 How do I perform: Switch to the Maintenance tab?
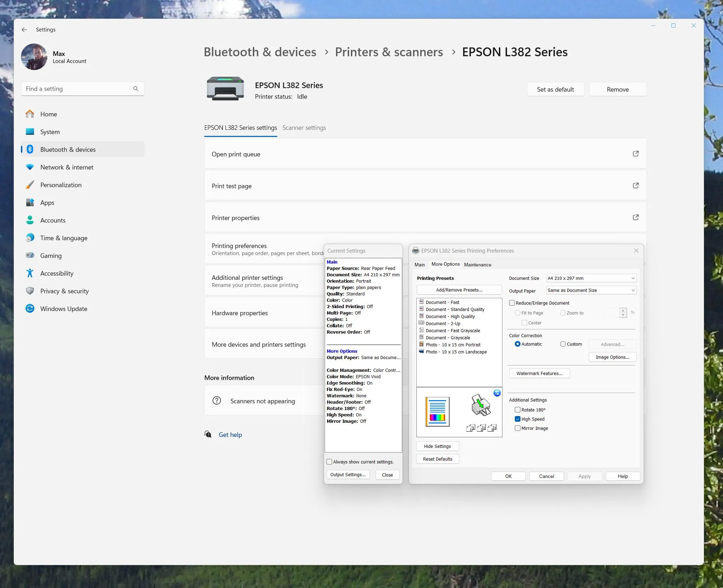[x=478, y=265]
